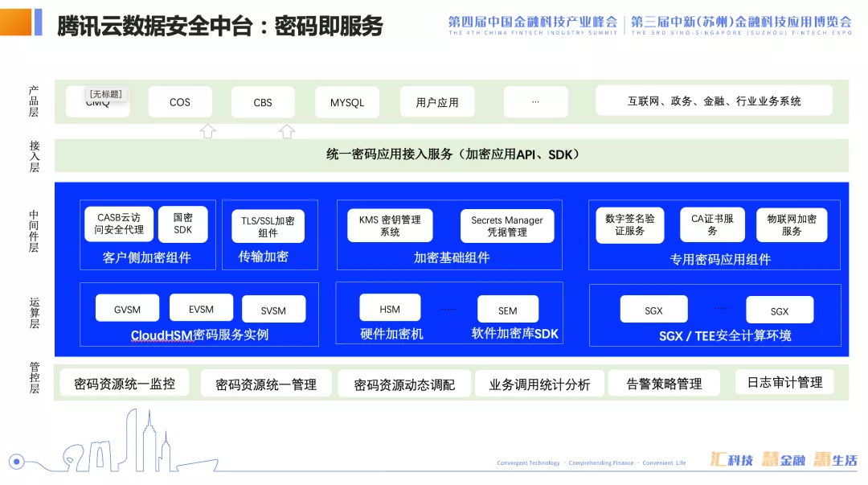Click the 慧金融 logo

(x=784, y=459)
